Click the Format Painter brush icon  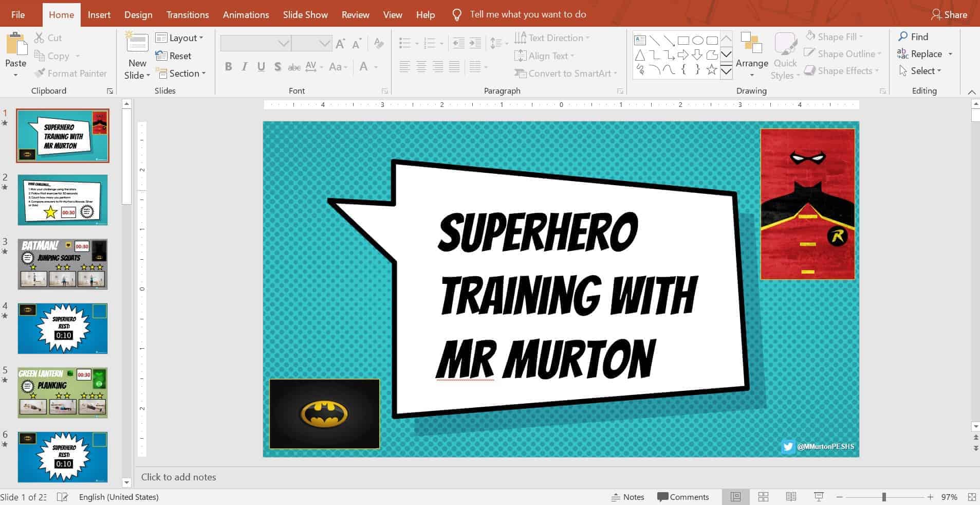click(40, 74)
